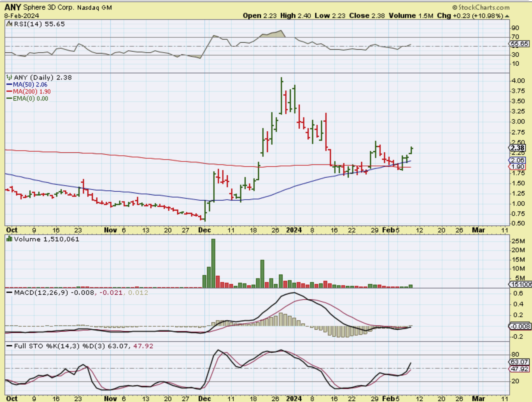
Task: Select the red MA(200) legend entry
Action: pyautogui.click(x=28, y=92)
